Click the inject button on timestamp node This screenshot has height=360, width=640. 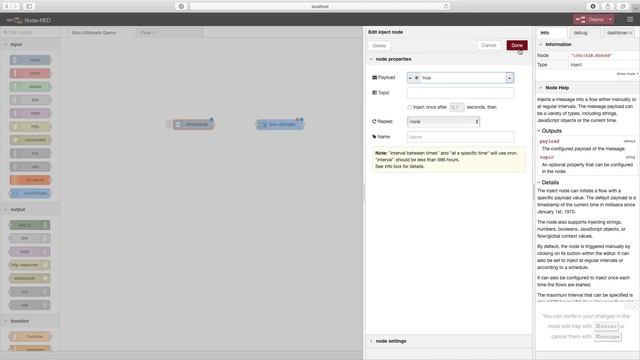(x=169, y=124)
